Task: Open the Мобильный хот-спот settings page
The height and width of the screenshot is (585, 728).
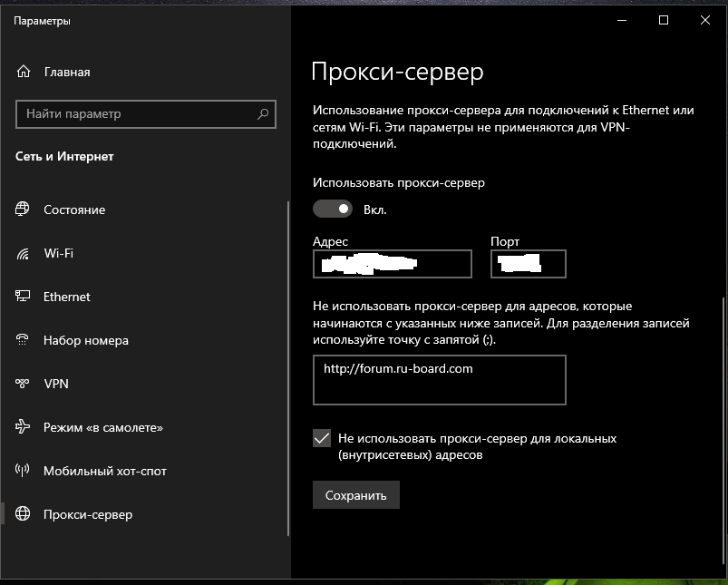Action: pyautogui.click(x=104, y=471)
